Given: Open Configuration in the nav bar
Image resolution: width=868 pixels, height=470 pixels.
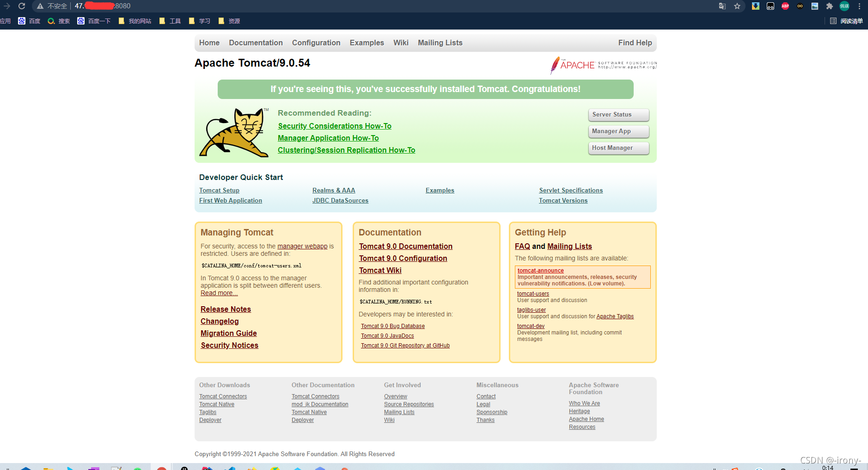Looking at the screenshot, I should (316, 43).
